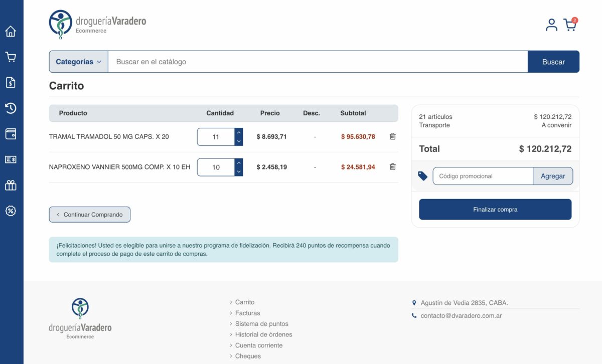The height and width of the screenshot is (364, 602).
Task: Open the Sistema de puntos footer link
Action: [x=261, y=324]
